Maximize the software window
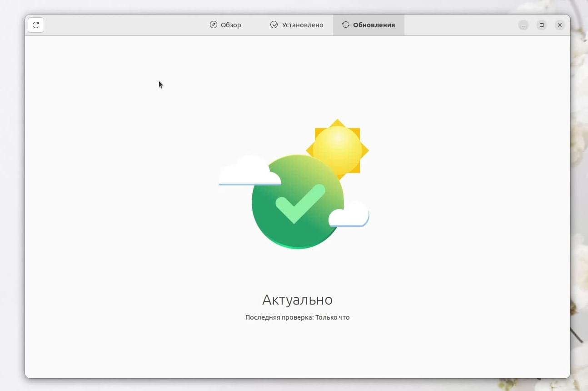 [542, 25]
